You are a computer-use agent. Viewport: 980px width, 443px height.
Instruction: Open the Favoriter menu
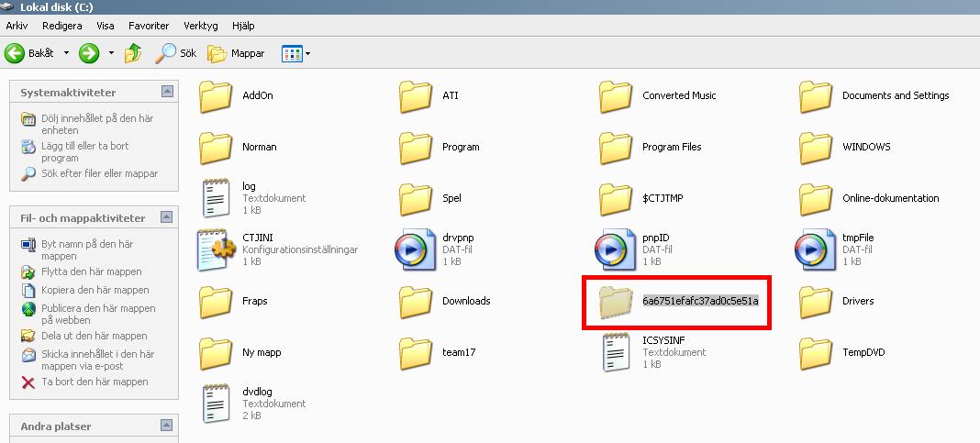149,26
